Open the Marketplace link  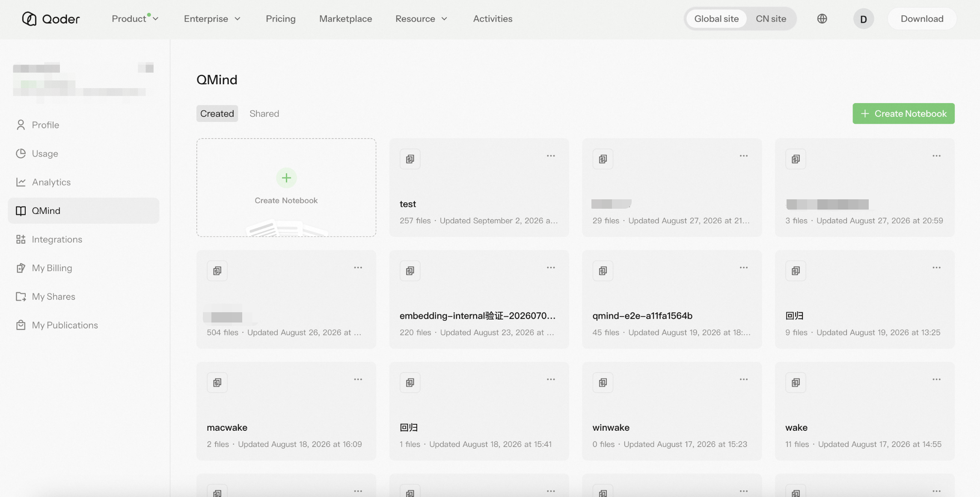[345, 19]
